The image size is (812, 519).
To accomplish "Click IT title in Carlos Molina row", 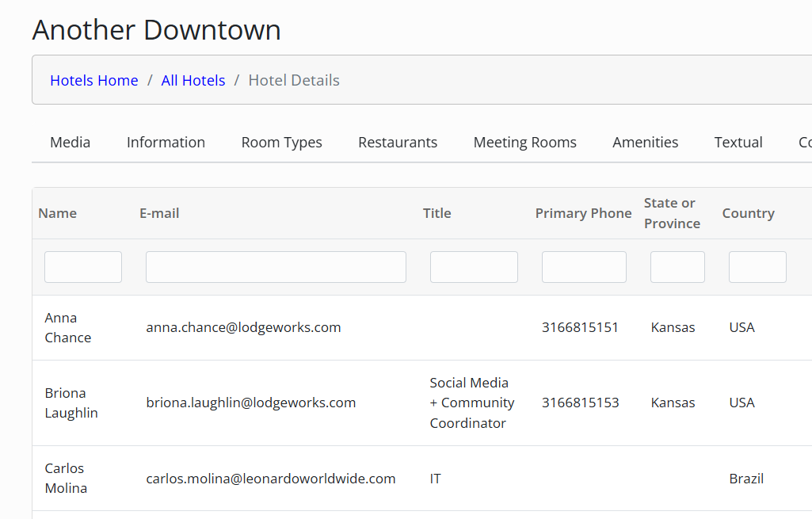I will pyautogui.click(x=435, y=479).
